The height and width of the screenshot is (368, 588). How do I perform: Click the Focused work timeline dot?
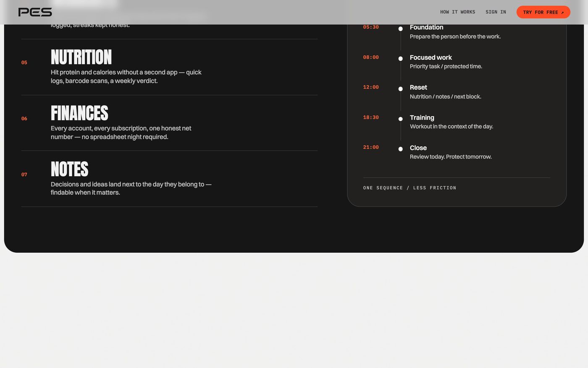401,58
